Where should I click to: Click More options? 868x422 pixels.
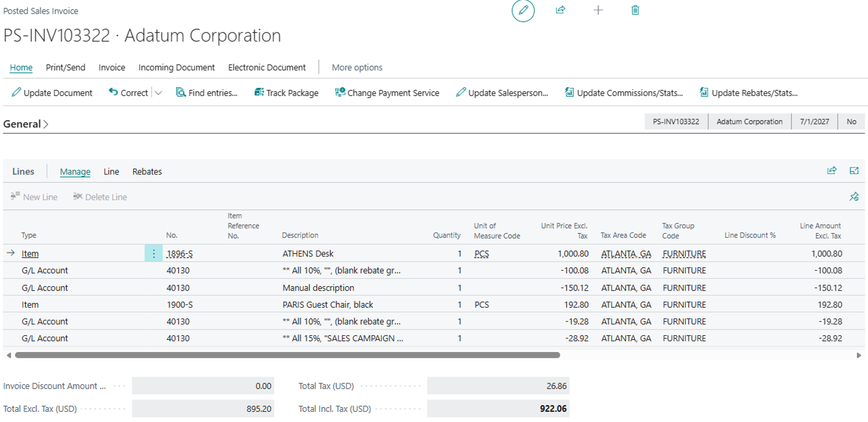click(x=357, y=68)
